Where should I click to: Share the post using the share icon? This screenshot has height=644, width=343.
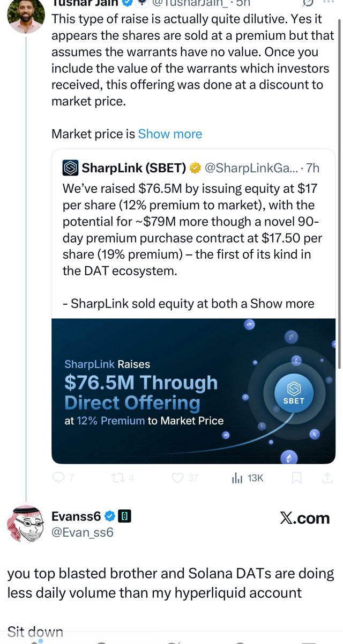pyautogui.click(x=327, y=477)
